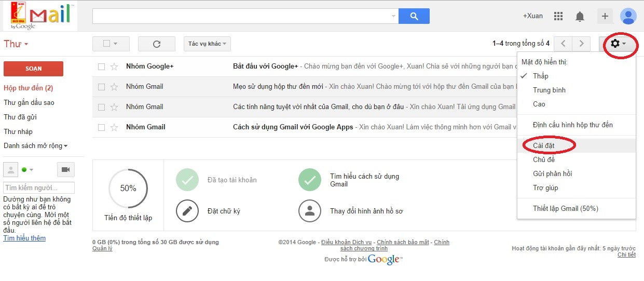Focus the Tìm kiếm người search field
Screen dimensions: 644x281
click(x=39, y=188)
